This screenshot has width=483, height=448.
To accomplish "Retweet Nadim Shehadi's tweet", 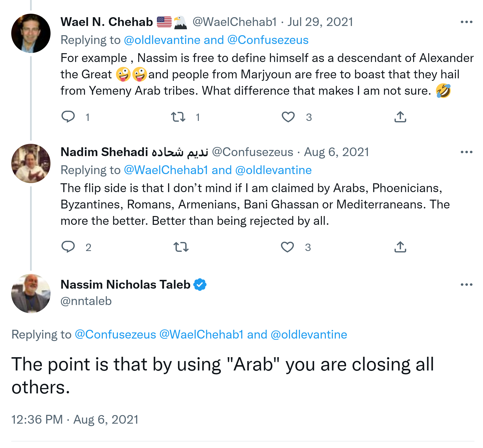I will (x=181, y=247).
